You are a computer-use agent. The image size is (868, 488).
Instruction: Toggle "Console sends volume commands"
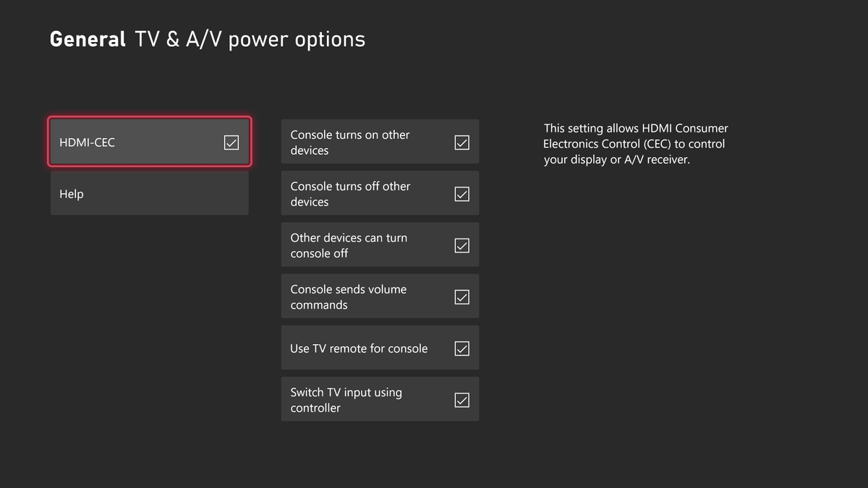point(461,296)
